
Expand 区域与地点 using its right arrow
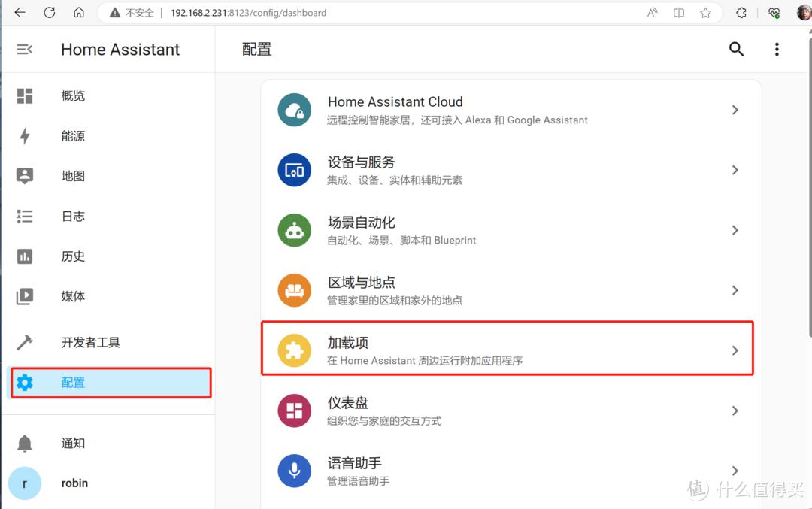pos(735,290)
